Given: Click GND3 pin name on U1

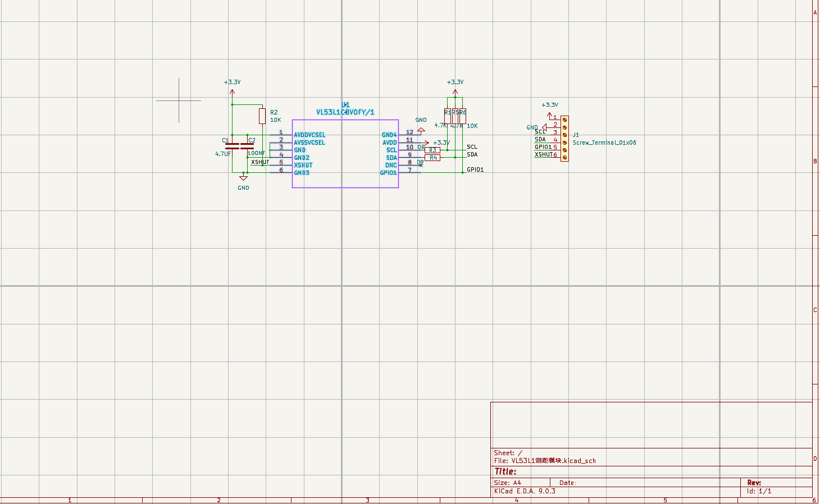Looking at the screenshot, I should [302, 172].
